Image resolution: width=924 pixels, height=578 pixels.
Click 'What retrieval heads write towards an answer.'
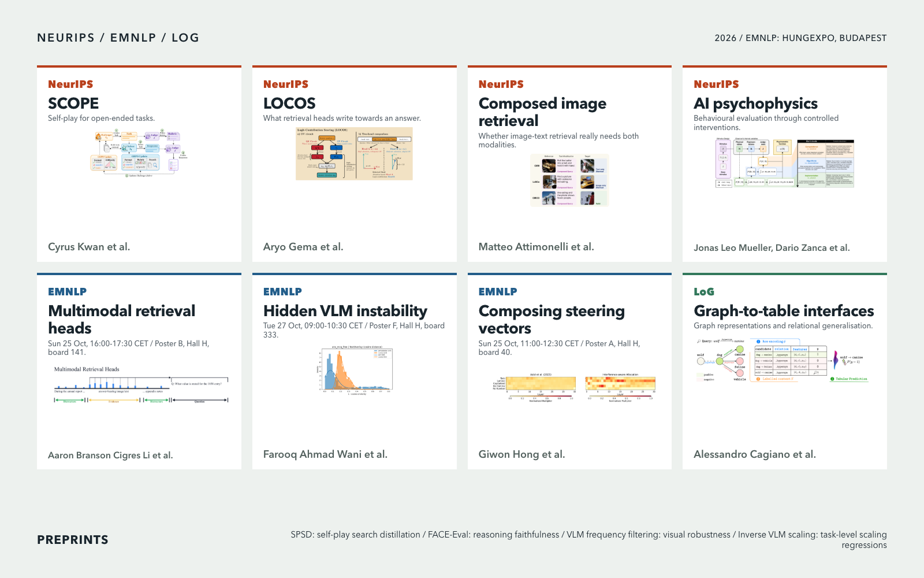pyautogui.click(x=342, y=118)
